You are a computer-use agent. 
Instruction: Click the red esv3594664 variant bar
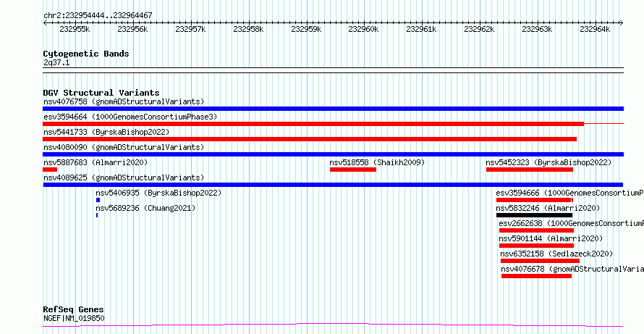[313, 124]
